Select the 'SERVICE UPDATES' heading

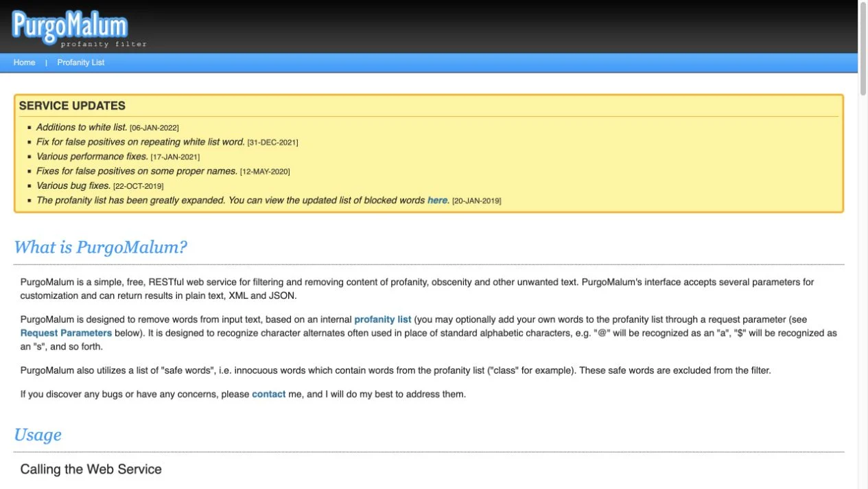[72, 106]
